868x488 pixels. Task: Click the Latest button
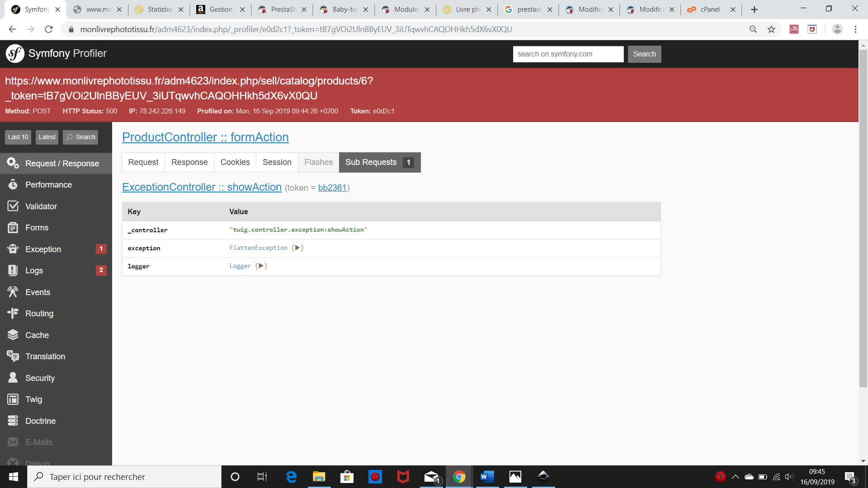tap(47, 137)
